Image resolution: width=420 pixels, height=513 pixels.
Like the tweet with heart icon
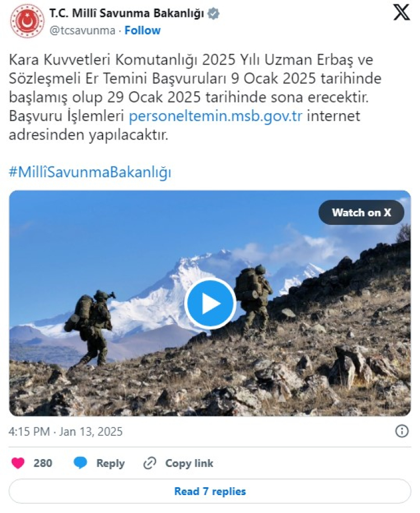click(x=18, y=463)
